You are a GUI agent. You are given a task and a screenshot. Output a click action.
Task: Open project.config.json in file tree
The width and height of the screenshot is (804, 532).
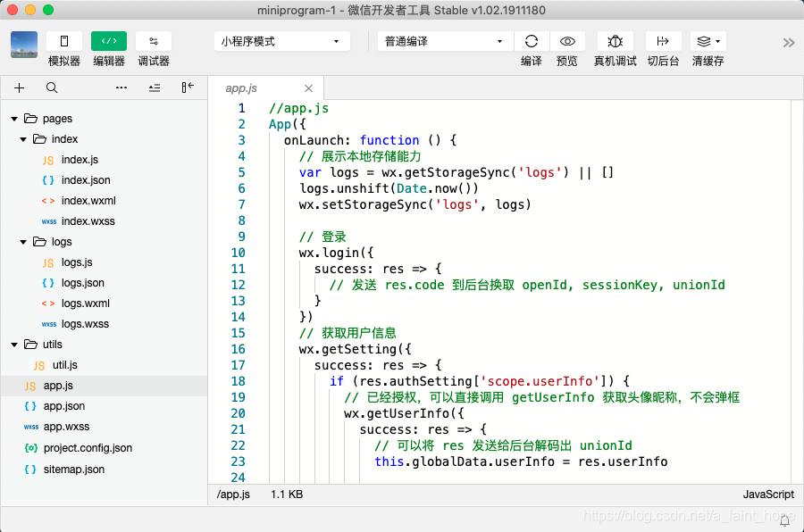104,448
